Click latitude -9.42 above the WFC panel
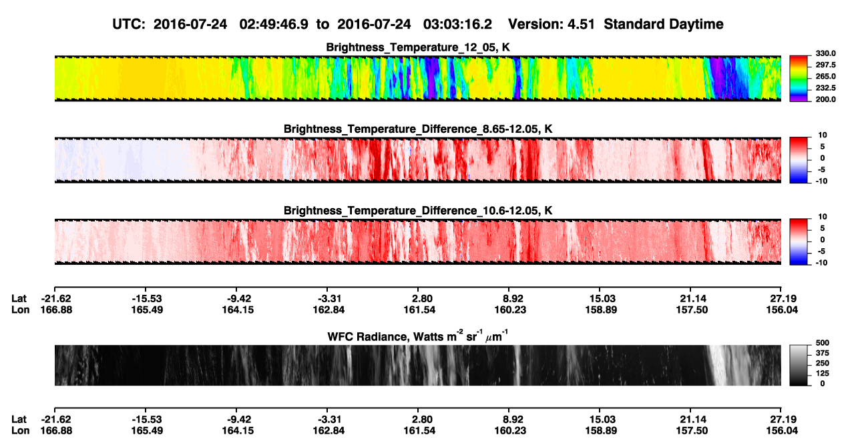Image resolution: width=868 pixels, height=445 pixels. click(236, 298)
